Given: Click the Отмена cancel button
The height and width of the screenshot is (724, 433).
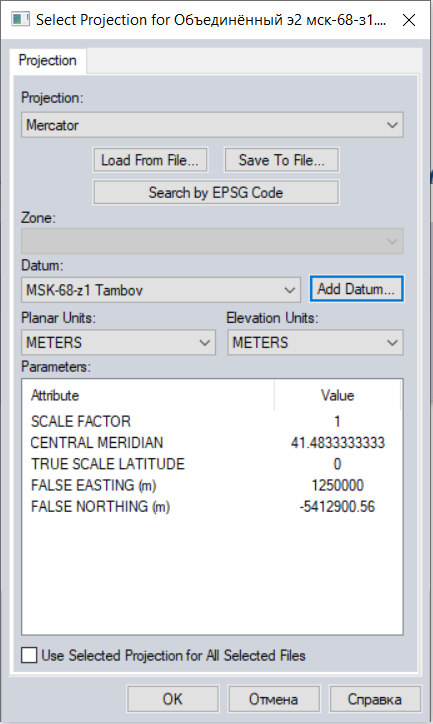Looking at the screenshot, I should click(274, 699).
